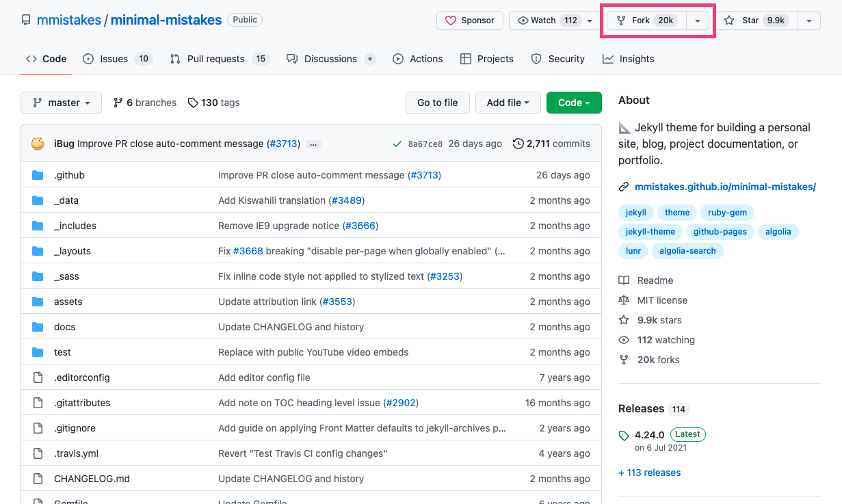
Task: Open the green Code dropdown
Action: point(574,103)
